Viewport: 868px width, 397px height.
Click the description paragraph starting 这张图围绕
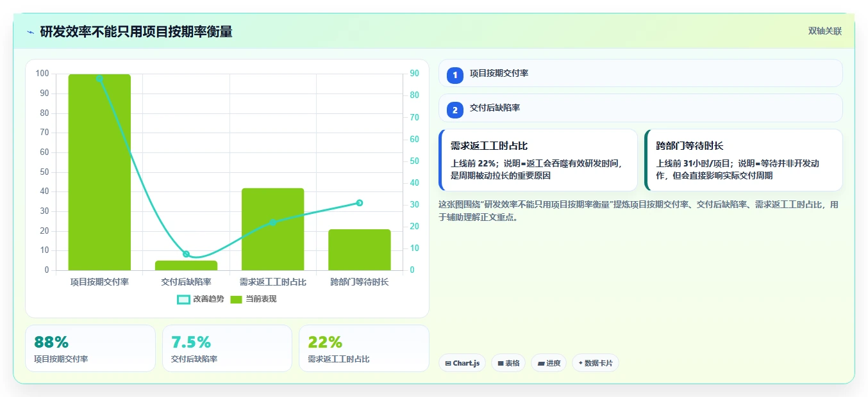click(x=638, y=211)
